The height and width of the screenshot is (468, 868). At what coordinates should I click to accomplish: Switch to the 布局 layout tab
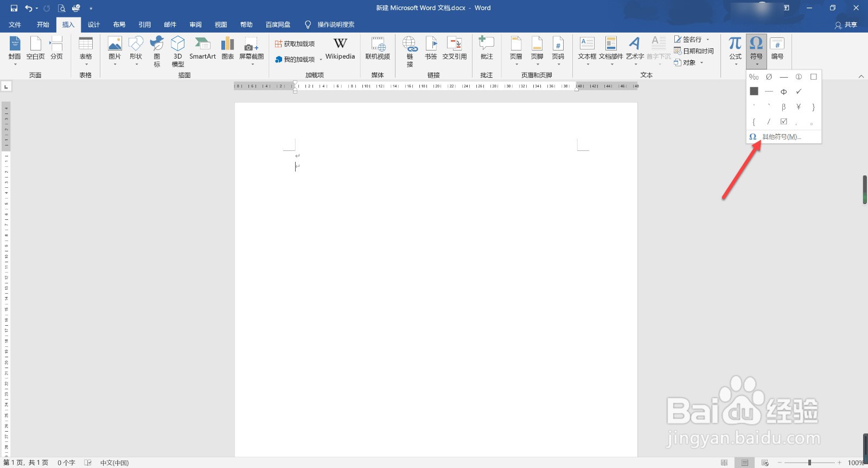(119, 24)
